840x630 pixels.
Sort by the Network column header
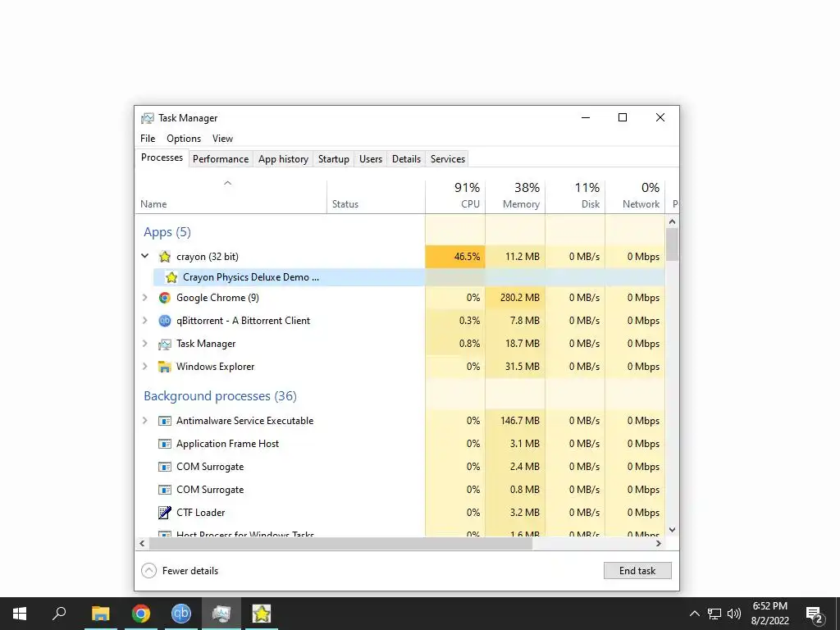[636, 196]
